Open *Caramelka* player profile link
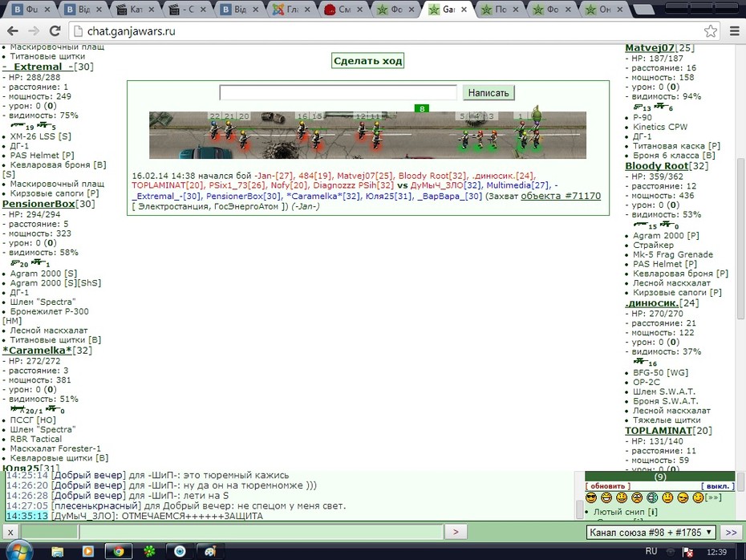 [x=37, y=350]
